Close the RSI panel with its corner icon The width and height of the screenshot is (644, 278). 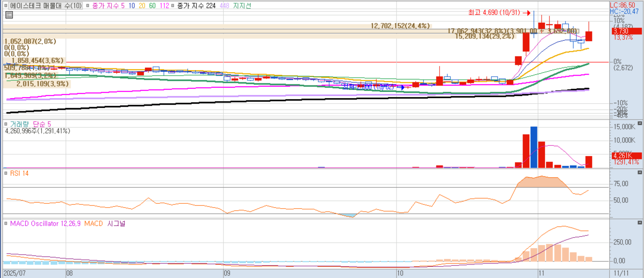[640, 172]
